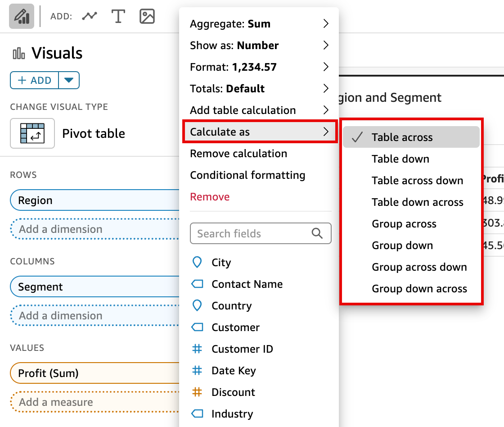The image size is (504, 427).
Task: Choose Table across down calculation
Action: click(418, 181)
